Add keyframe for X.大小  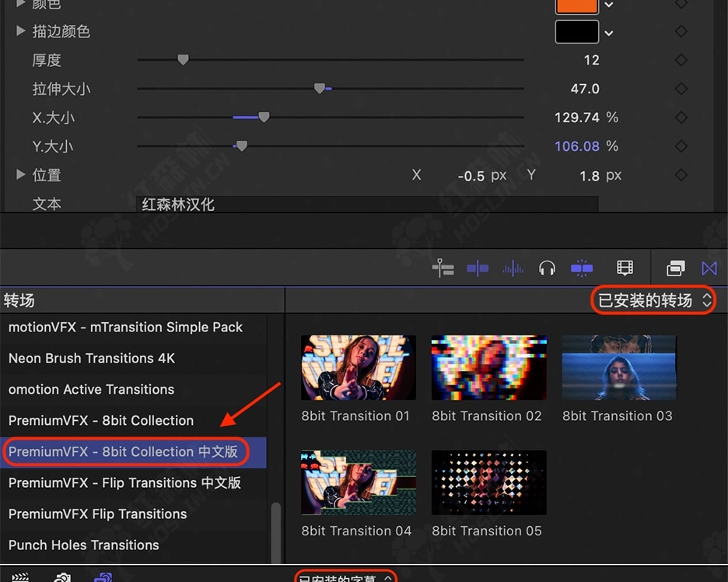click(x=681, y=117)
